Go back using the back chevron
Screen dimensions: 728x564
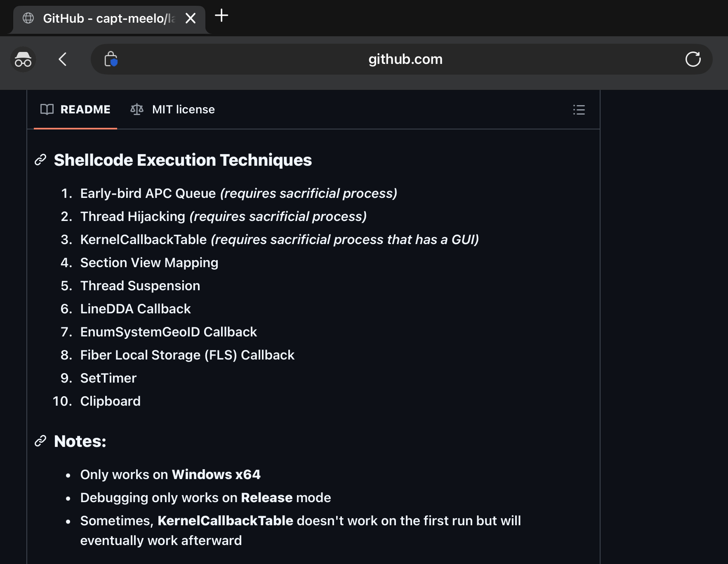click(x=63, y=59)
